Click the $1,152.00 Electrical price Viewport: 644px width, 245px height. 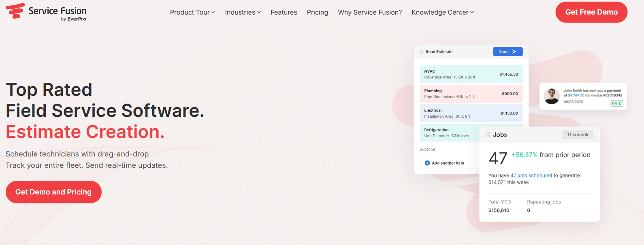[509, 114]
